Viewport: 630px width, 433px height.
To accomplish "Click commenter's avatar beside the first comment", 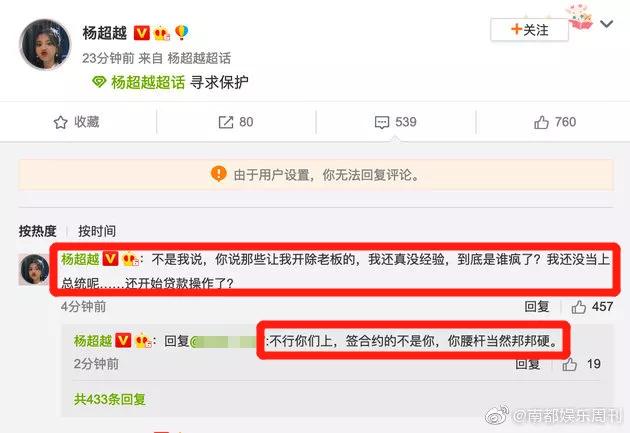I will click(x=34, y=269).
